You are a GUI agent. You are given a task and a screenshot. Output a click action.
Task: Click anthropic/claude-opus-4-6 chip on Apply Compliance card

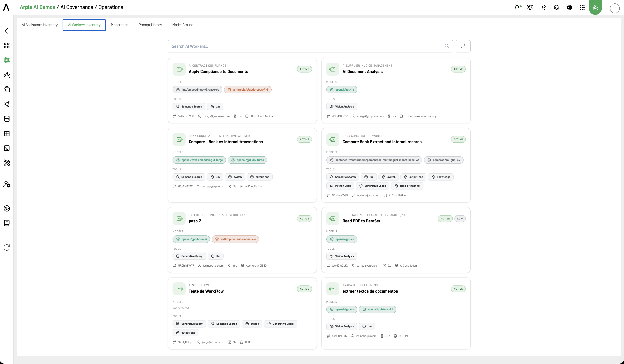[248, 90]
